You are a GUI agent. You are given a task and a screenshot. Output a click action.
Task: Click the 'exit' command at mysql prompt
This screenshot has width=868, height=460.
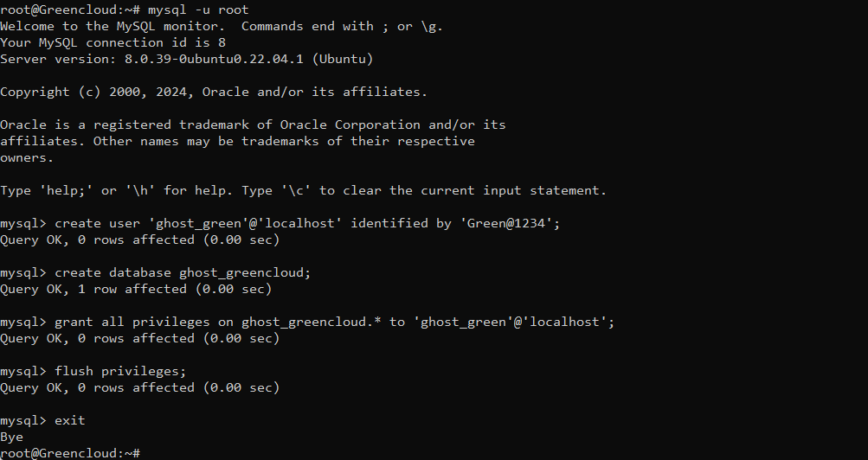[70, 420]
